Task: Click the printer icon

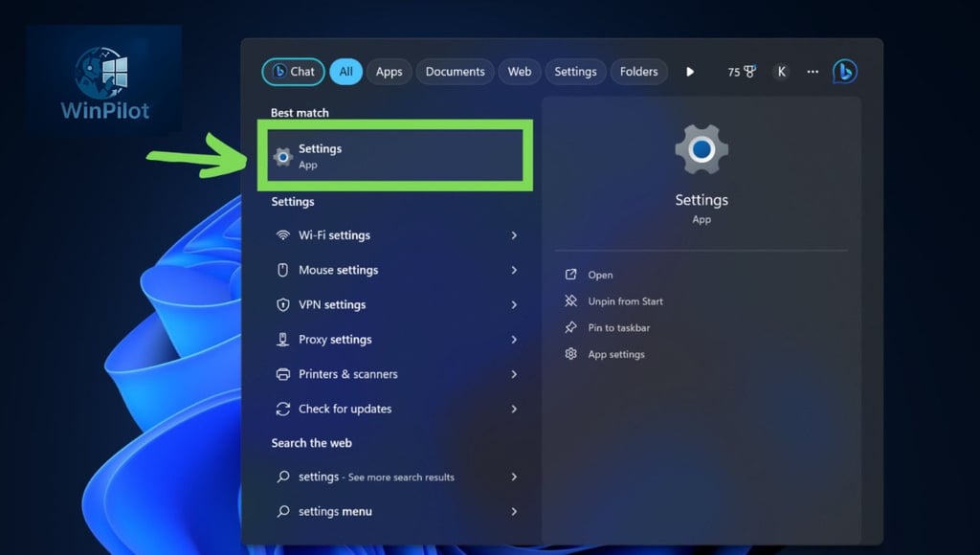Action: 283,374
